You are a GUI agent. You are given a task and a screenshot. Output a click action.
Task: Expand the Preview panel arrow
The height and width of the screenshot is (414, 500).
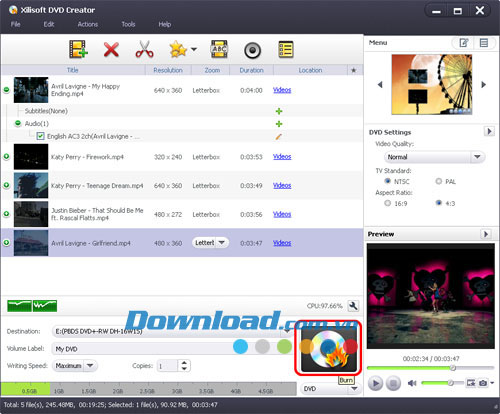(x=486, y=234)
